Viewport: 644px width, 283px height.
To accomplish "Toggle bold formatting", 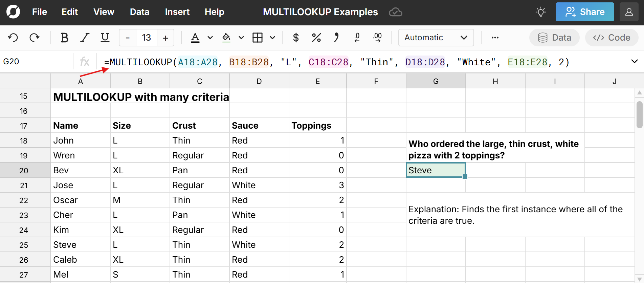I will tap(64, 38).
